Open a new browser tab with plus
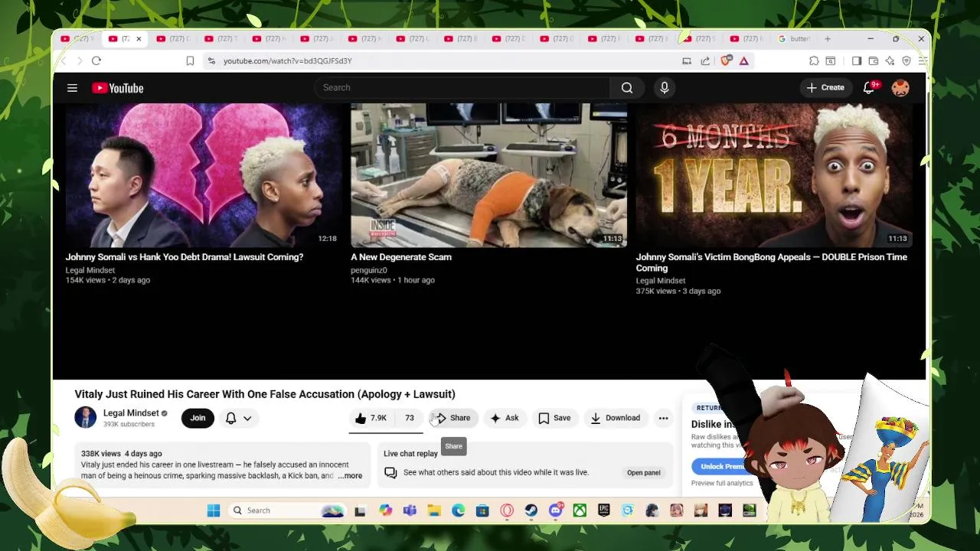The image size is (980, 551). (x=827, y=39)
